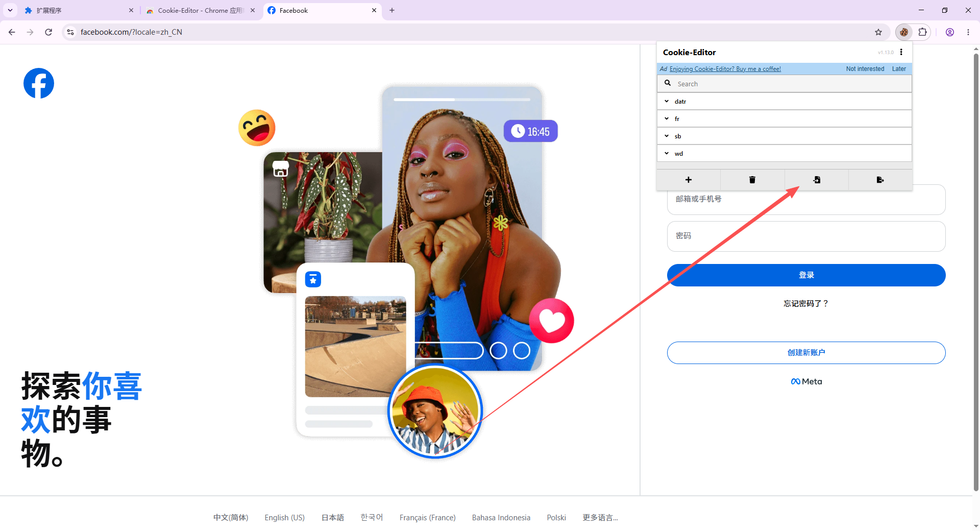Image resolution: width=980 pixels, height=531 pixels.
Task: Click the address bar URL
Action: pyautogui.click(x=131, y=32)
